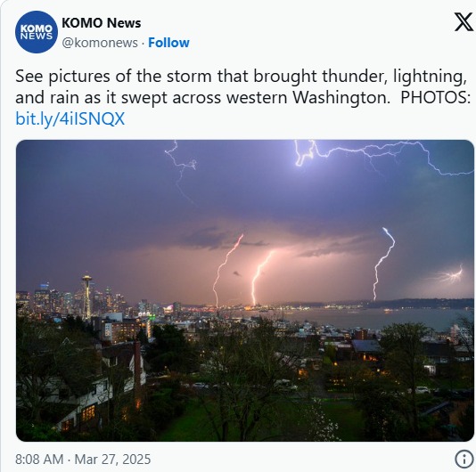The image size is (476, 472).
Task: Open the KOMO News profile avatar
Action: coord(37,32)
